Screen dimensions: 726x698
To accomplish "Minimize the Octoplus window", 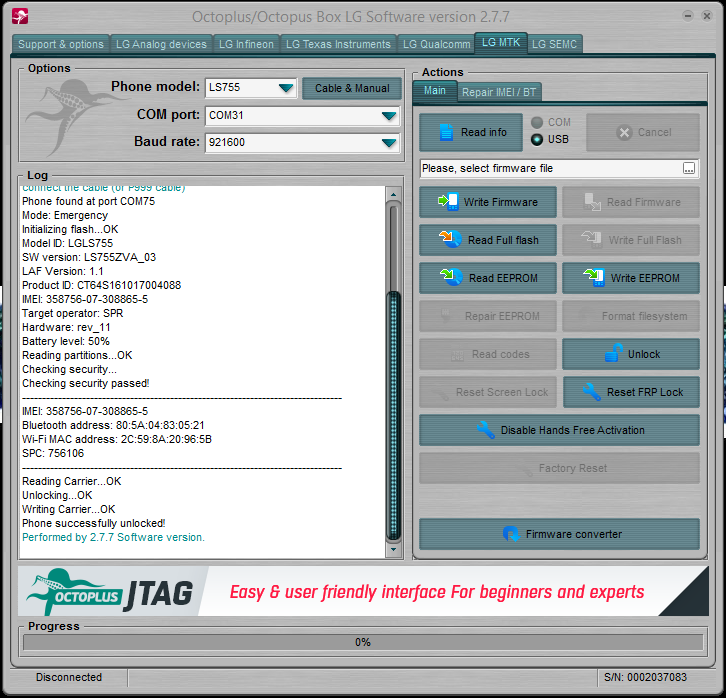I will tap(688, 16).
